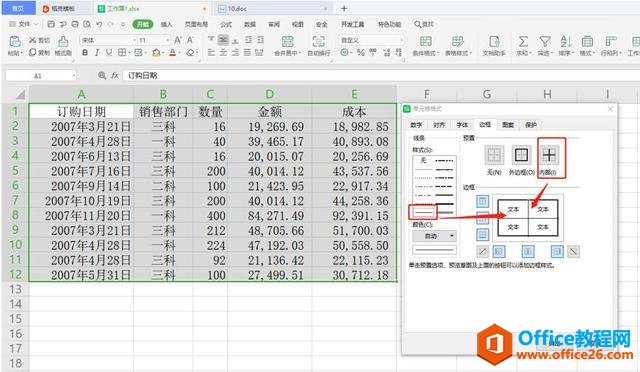Click the diagonal-up border button

point(482,252)
